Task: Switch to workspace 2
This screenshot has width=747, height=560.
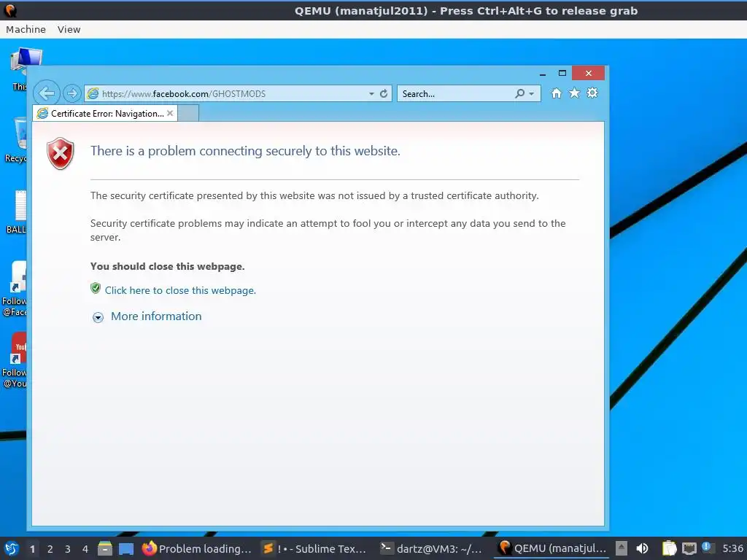Action: pyautogui.click(x=50, y=549)
